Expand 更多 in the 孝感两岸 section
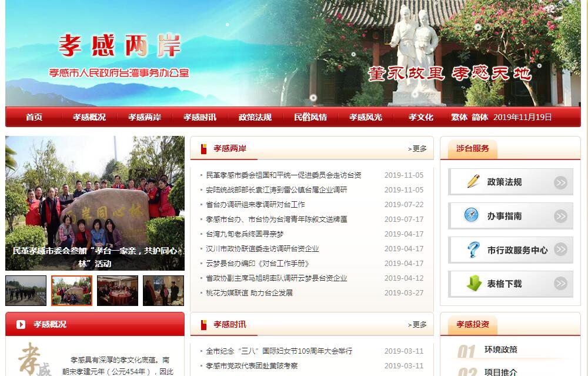The image size is (588, 376). click(417, 149)
